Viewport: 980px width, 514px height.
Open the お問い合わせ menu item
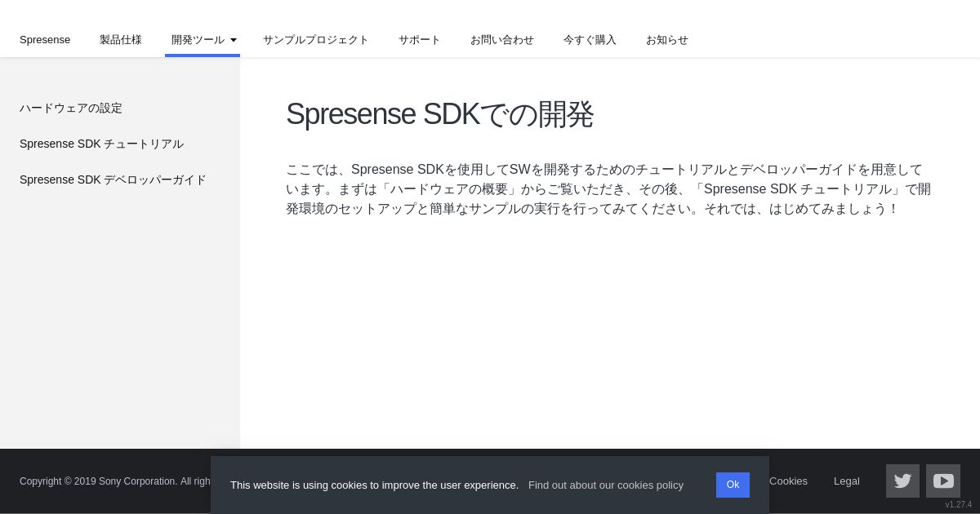502,39
